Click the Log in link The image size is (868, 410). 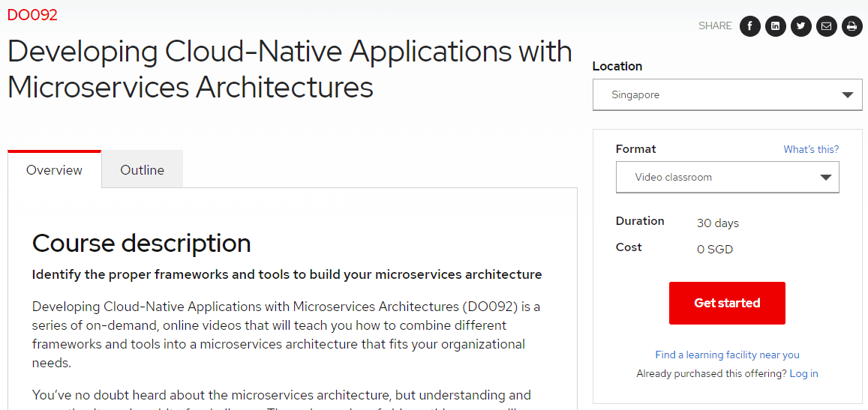point(803,373)
